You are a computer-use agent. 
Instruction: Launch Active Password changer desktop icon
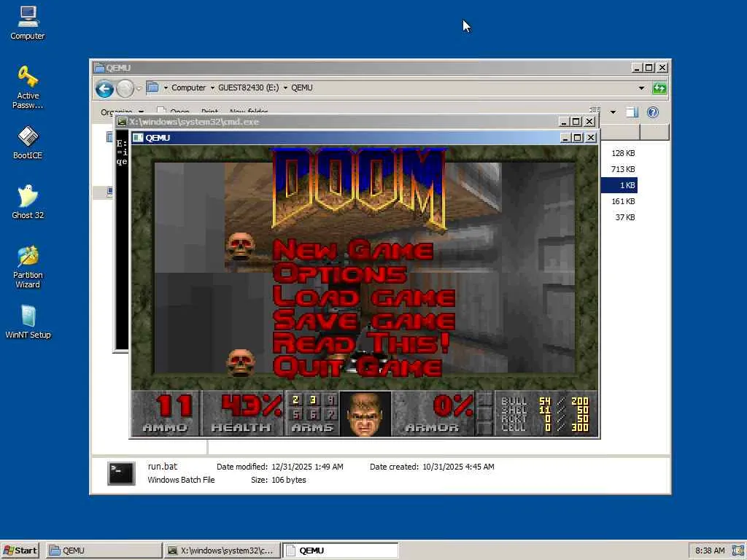pyautogui.click(x=28, y=87)
